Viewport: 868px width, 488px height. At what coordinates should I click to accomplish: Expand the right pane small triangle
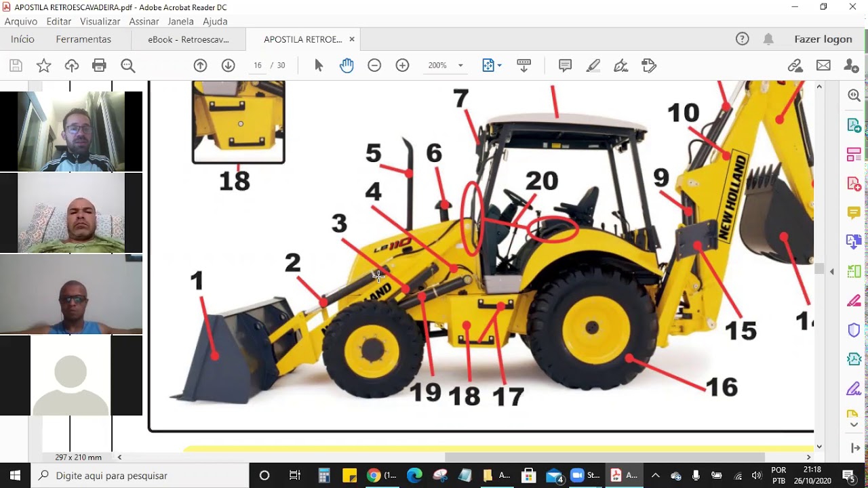tap(832, 272)
